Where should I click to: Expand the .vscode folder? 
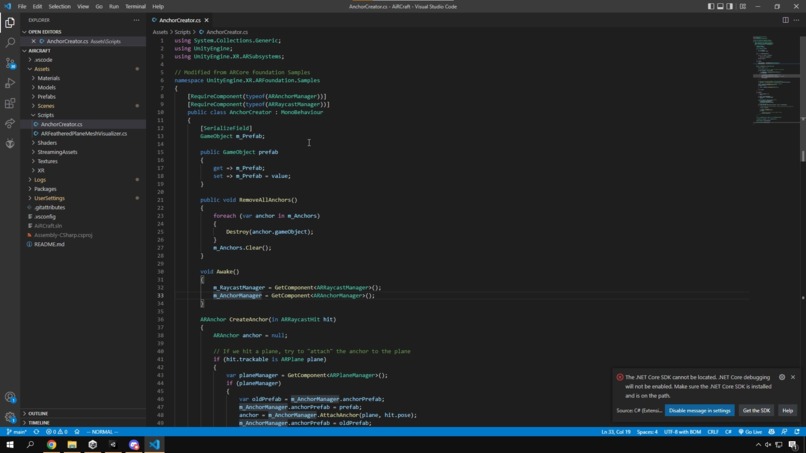83,60
